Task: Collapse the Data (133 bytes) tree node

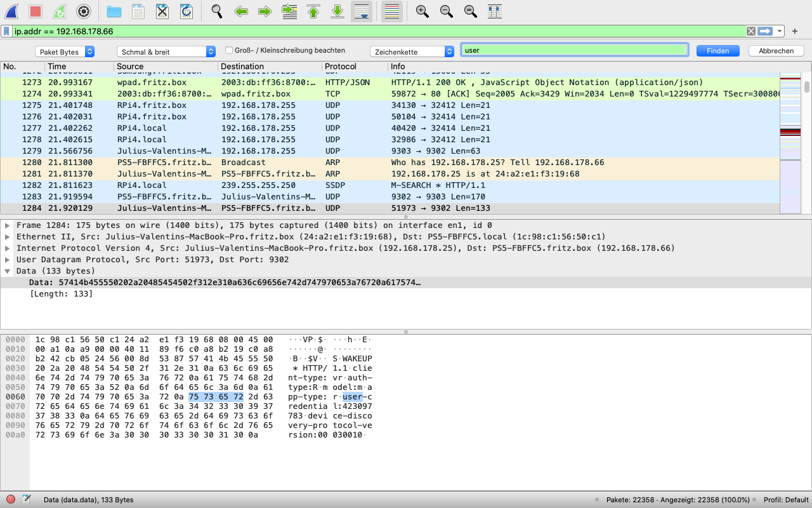Action: 8,271
